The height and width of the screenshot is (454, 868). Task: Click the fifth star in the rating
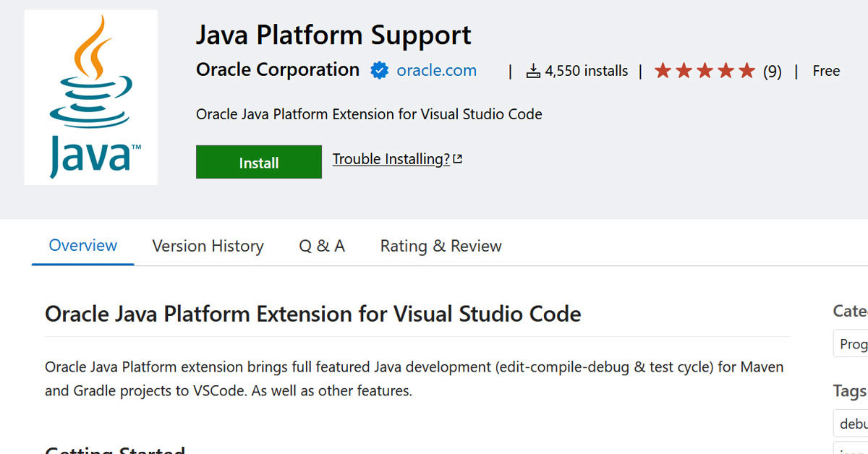(747, 71)
